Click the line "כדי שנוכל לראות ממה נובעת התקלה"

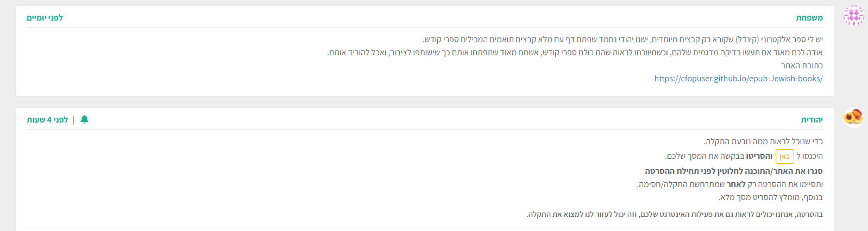(x=763, y=142)
